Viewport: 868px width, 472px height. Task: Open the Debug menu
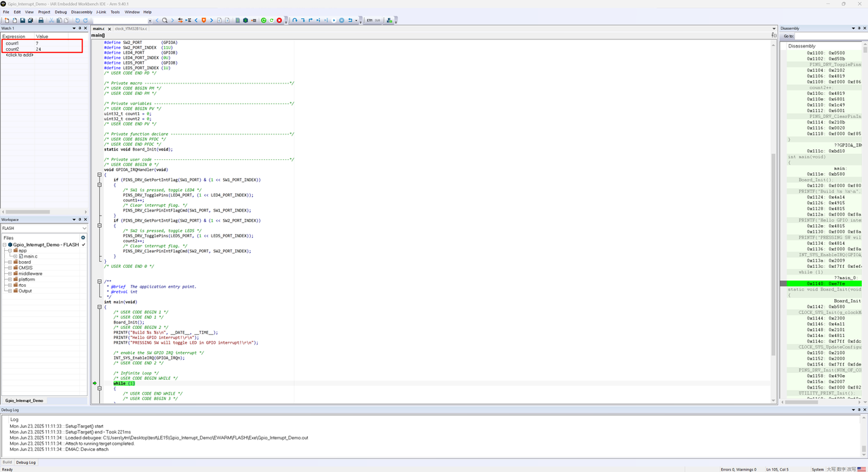coord(60,12)
